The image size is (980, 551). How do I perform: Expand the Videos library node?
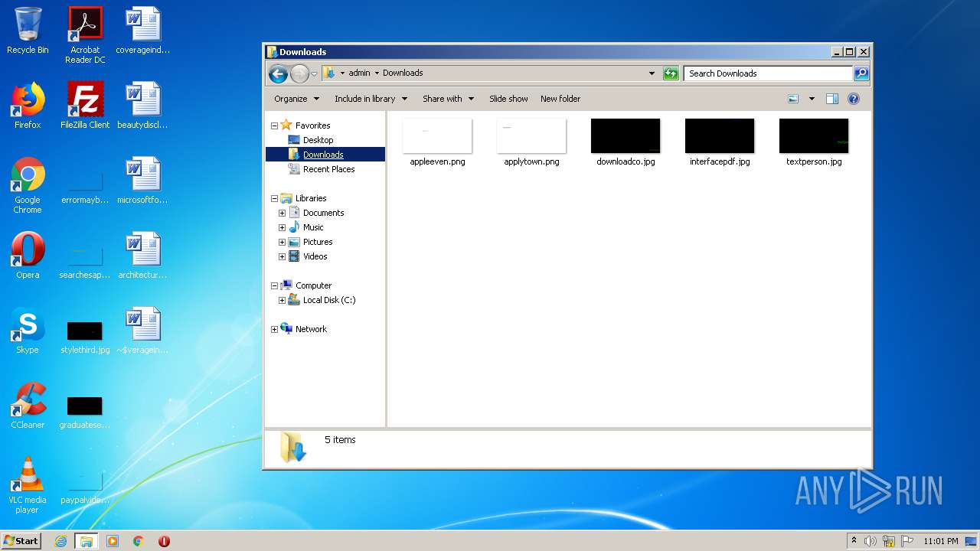point(282,256)
